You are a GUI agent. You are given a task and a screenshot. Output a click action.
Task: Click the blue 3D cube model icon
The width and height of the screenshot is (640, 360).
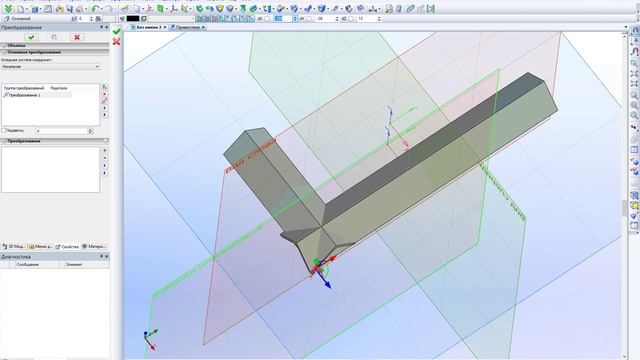click(35, 9)
